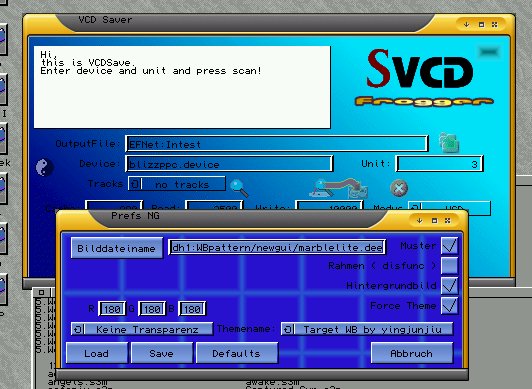Image resolution: width=532 pixels, height=389 pixels.
Task: Click the VCD Saver window zoom gadget
Action: click(481, 24)
